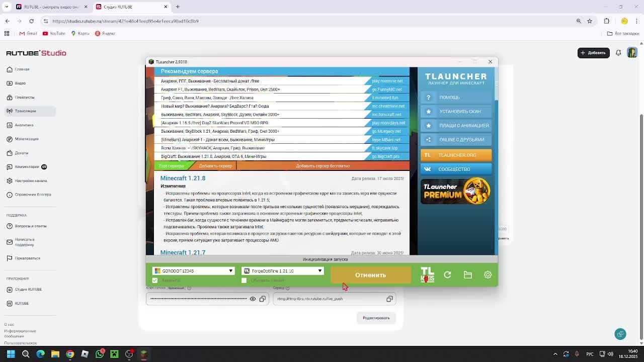Bookmark this page with the star icon
The width and height of the screenshot is (644, 362).
point(590,21)
